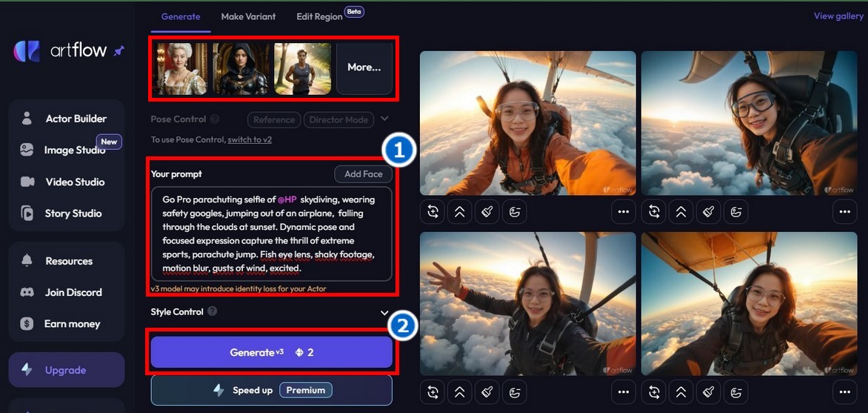
Task: Click the Pose Control help question icon
Action: point(215,119)
